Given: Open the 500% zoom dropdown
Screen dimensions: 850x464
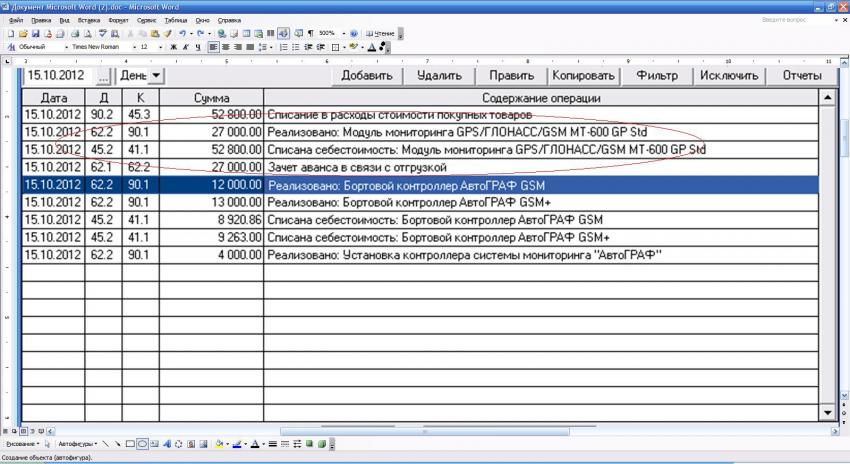Looking at the screenshot, I should (x=331, y=33).
